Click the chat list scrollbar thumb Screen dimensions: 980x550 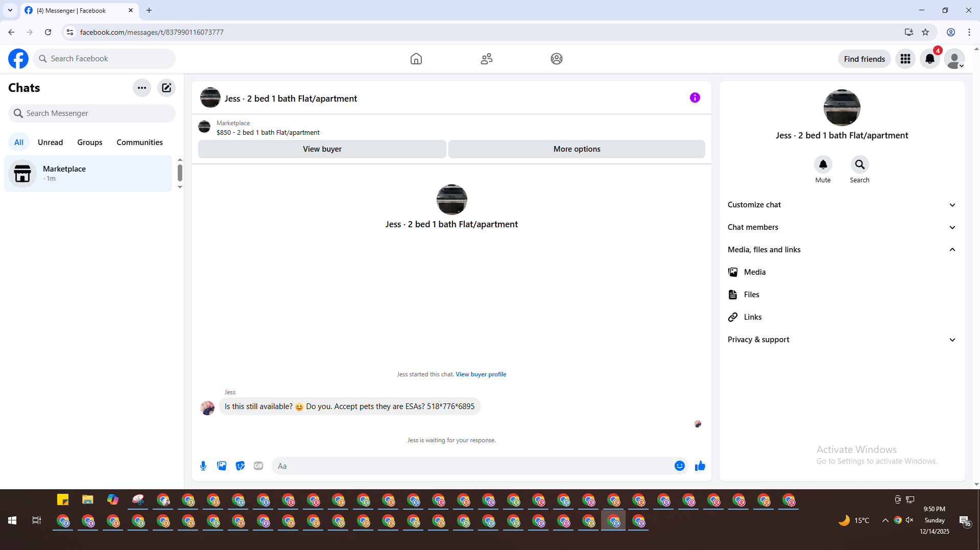[x=180, y=173]
